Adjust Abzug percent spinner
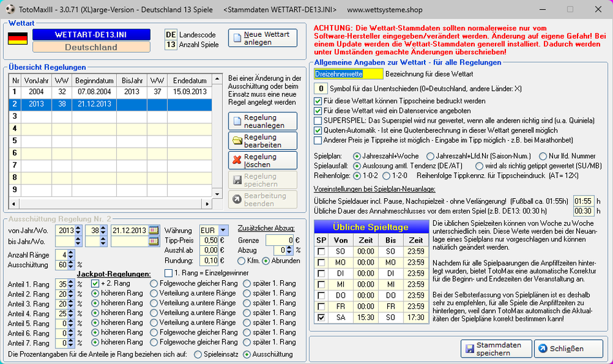Viewport: 613px width, 364px height. coord(289,250)
